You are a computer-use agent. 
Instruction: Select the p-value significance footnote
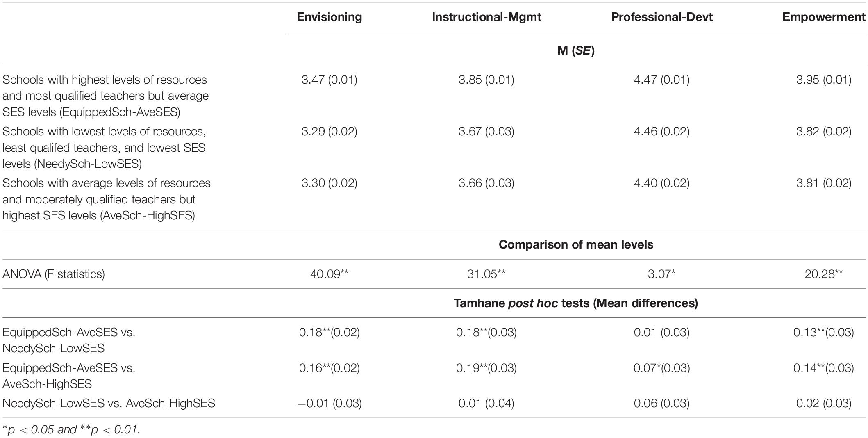click(x=71, y=429)
